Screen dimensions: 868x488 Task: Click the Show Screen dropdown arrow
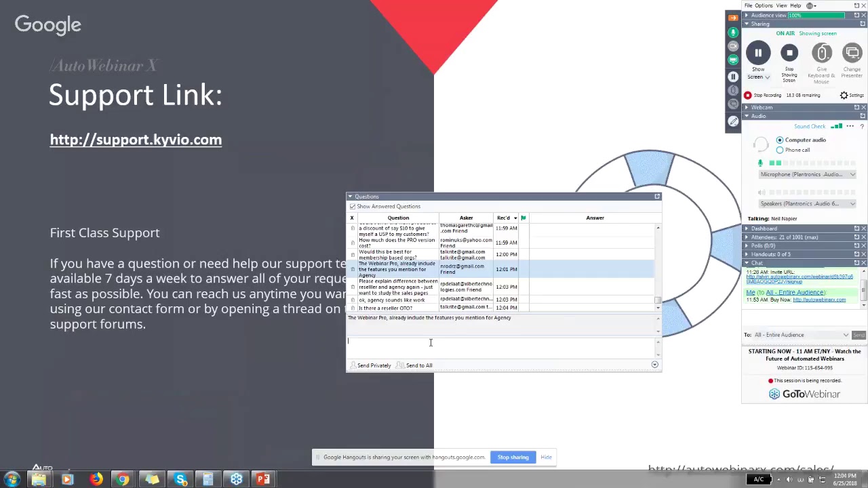click(x=767, y=77)
